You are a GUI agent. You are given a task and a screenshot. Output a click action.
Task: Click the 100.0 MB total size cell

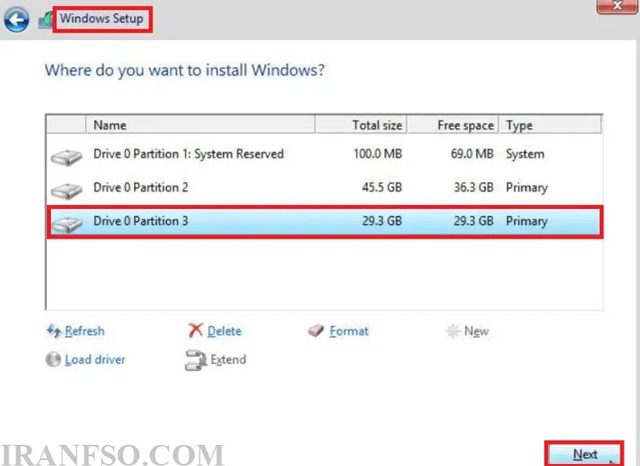tap(378, 154)
